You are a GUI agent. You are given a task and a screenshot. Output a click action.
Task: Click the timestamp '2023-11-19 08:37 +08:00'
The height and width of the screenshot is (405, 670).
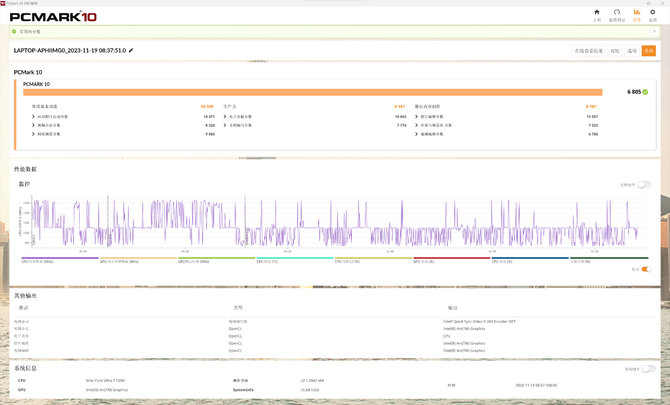pyautogui.click(x=536, y=385)
